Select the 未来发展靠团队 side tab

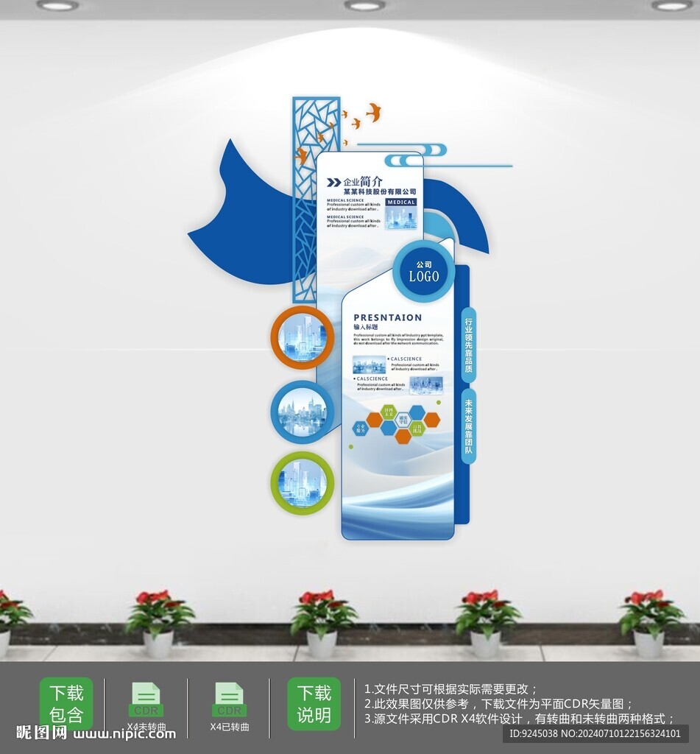pos(469,426)
